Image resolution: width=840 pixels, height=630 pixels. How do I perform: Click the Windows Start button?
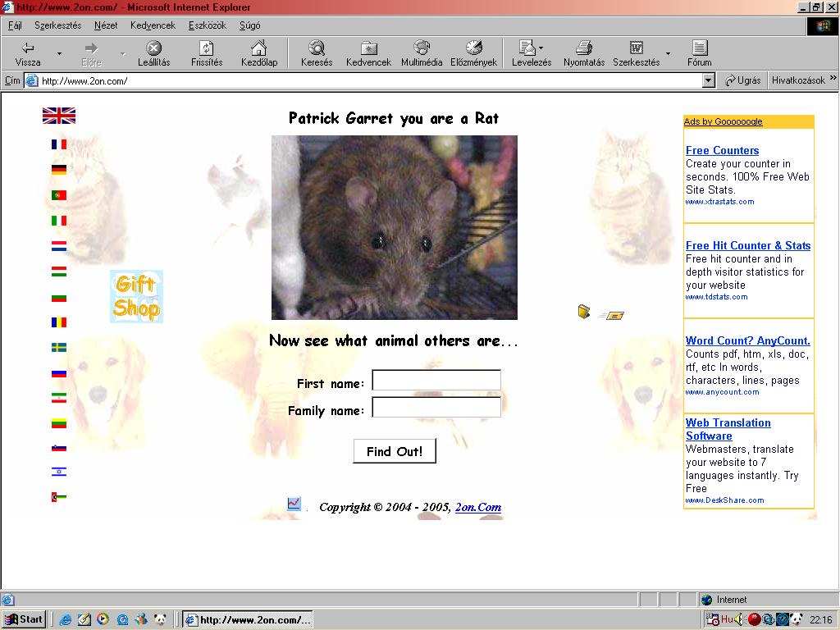coord(24,619)
